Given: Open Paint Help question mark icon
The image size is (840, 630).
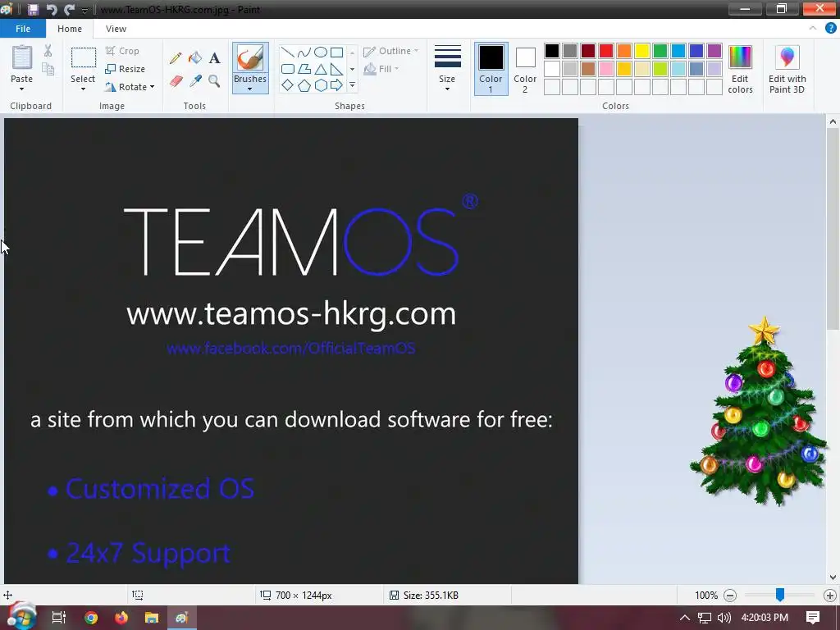Looking at the screenshot, I should click(x=830, y=29).
